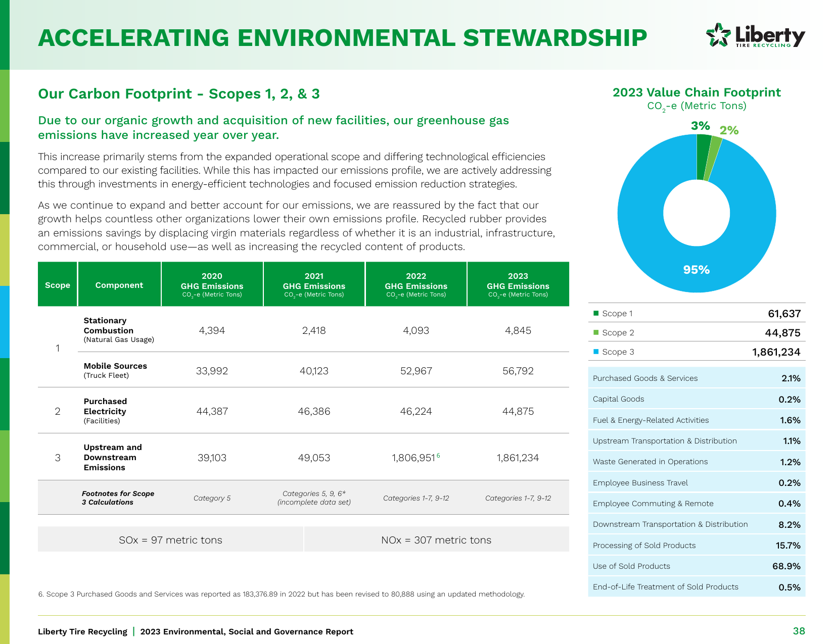Click the 'NOx = 307 metric tons' box
Image resolution: width=834 pixels, height=644 pixels.
437,539
